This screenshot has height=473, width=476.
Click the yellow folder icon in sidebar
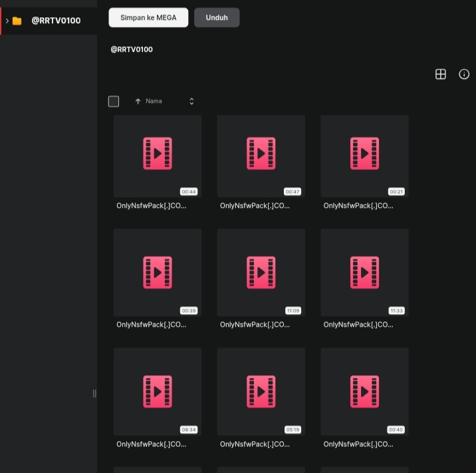(x=17, y=21)
